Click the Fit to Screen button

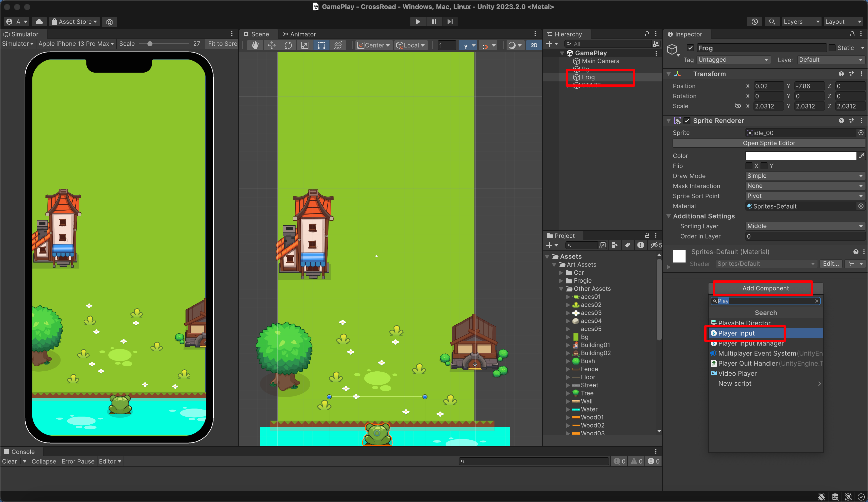(x=223, y=44)
